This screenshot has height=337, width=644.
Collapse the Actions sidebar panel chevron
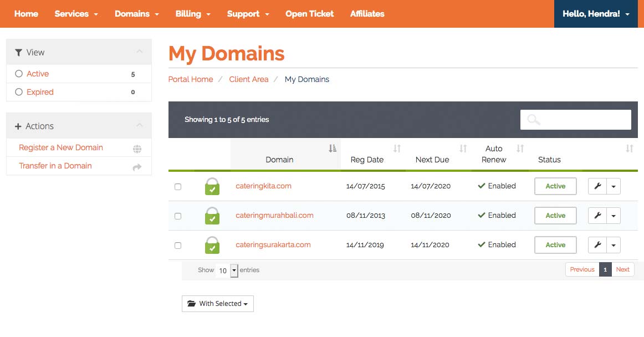140,126
